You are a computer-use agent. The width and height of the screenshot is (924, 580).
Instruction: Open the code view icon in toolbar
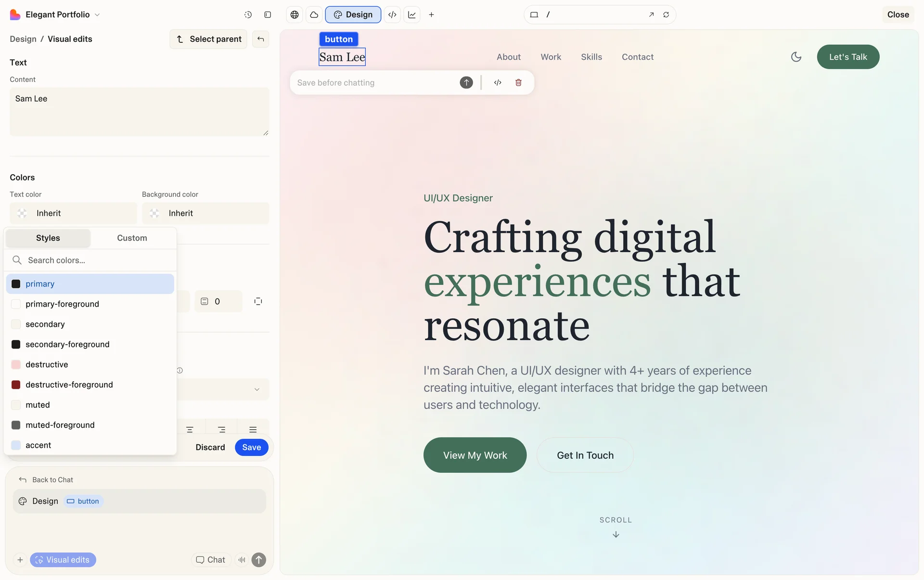pyautogui.click(x=392, y=14)
